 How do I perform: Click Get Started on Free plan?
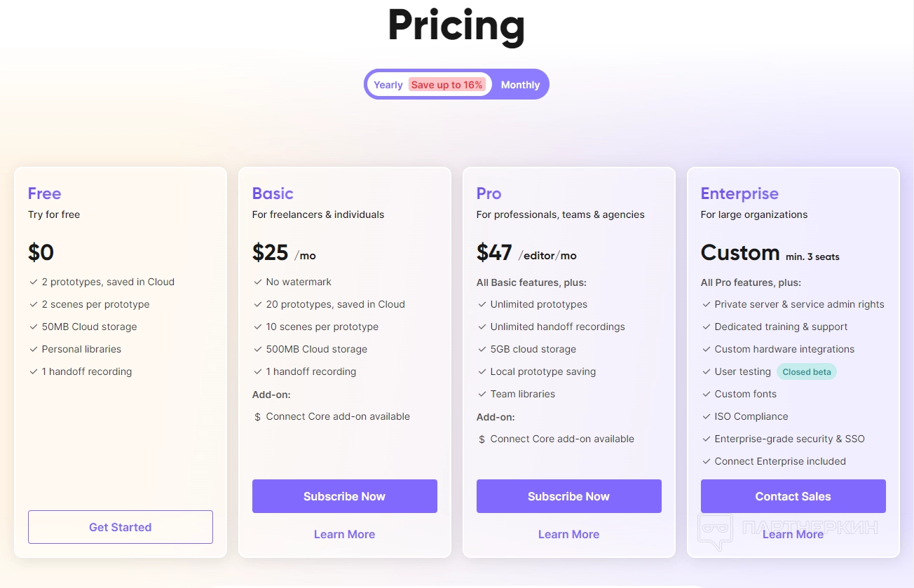coord(120,527)
